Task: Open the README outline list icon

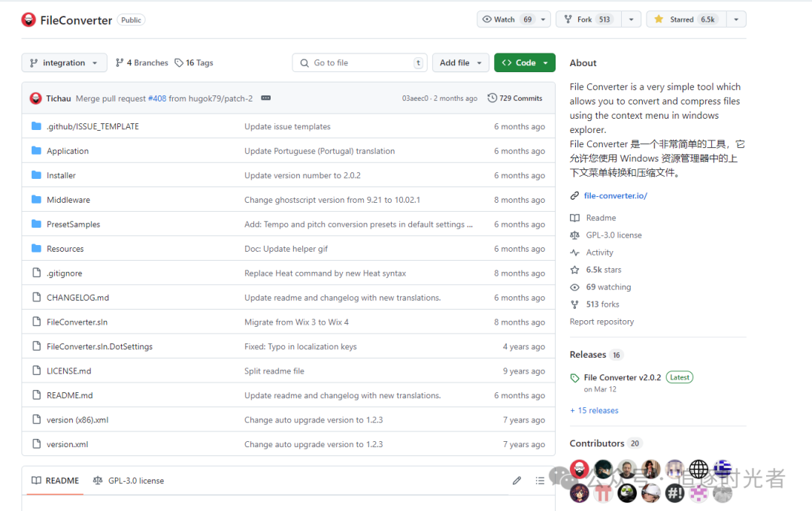Action: [x=540, y=480]
